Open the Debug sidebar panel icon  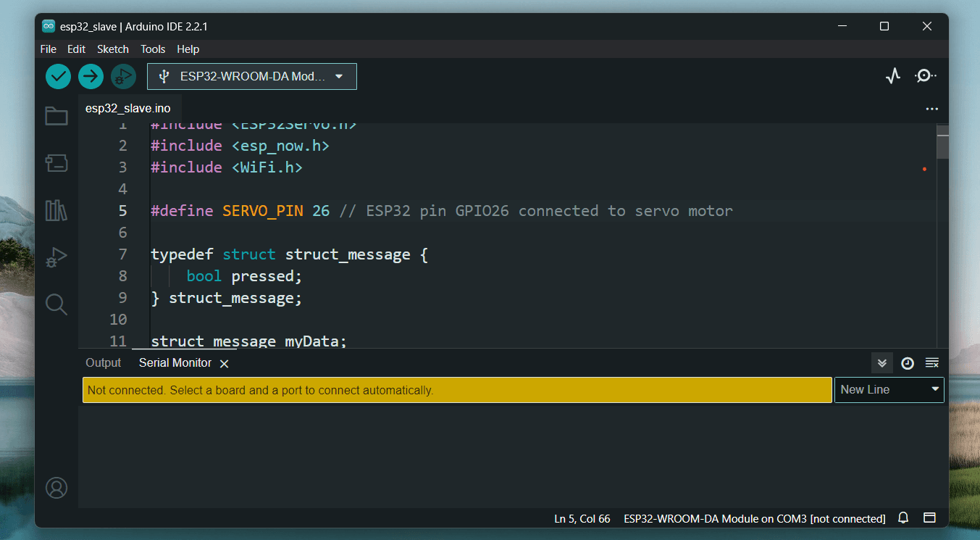tap(56, 257)
